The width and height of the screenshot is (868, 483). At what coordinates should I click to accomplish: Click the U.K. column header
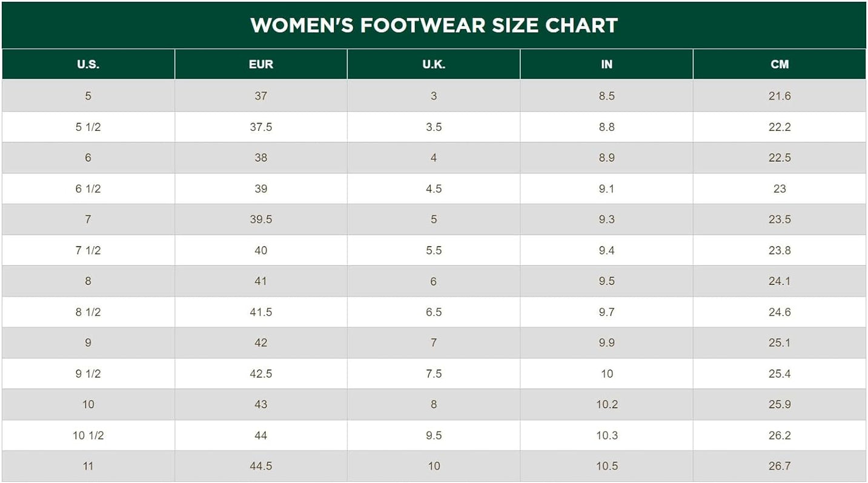(x=434, y=64)
